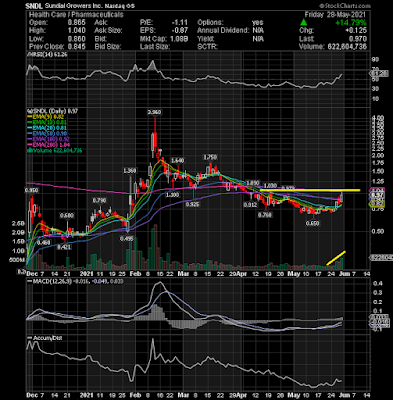Click the +14.79% percent change value

[x=351, y=23]
